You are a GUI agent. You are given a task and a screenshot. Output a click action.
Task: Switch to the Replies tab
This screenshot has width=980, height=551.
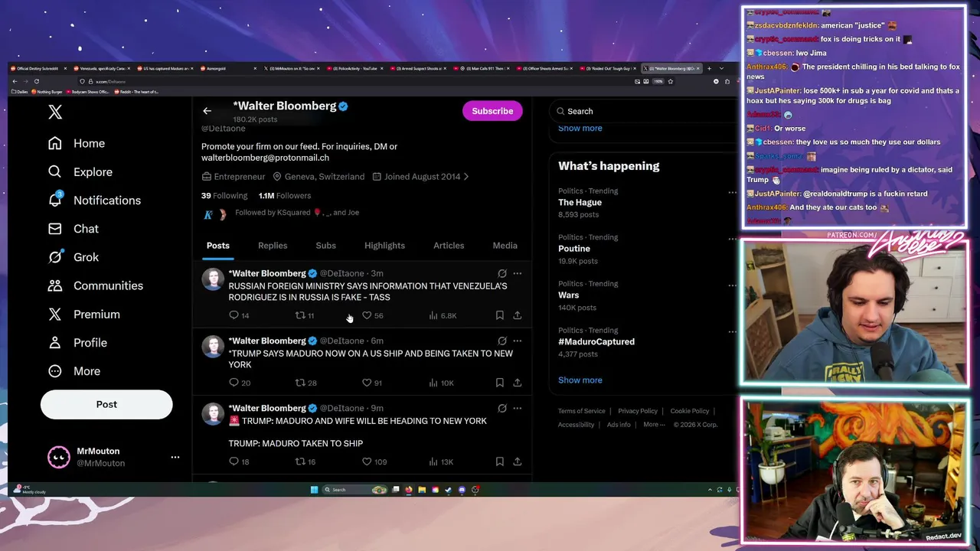point(273,246)
